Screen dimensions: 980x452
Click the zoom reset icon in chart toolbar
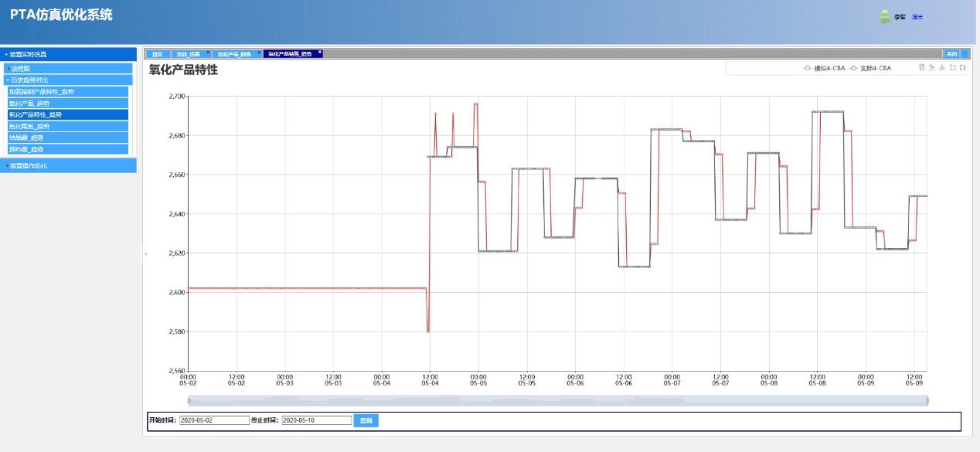click(962, 68)
